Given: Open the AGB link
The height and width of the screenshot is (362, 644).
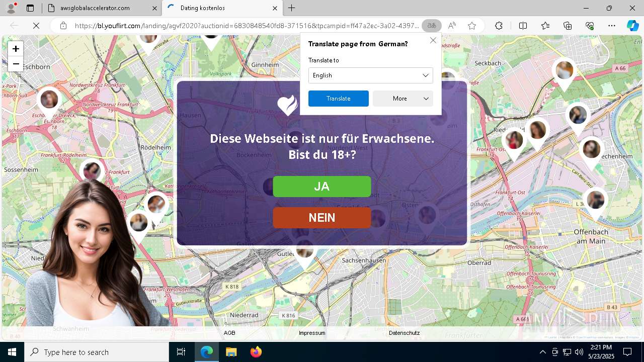Looking at the screenshot, I should tap(229, 333).
